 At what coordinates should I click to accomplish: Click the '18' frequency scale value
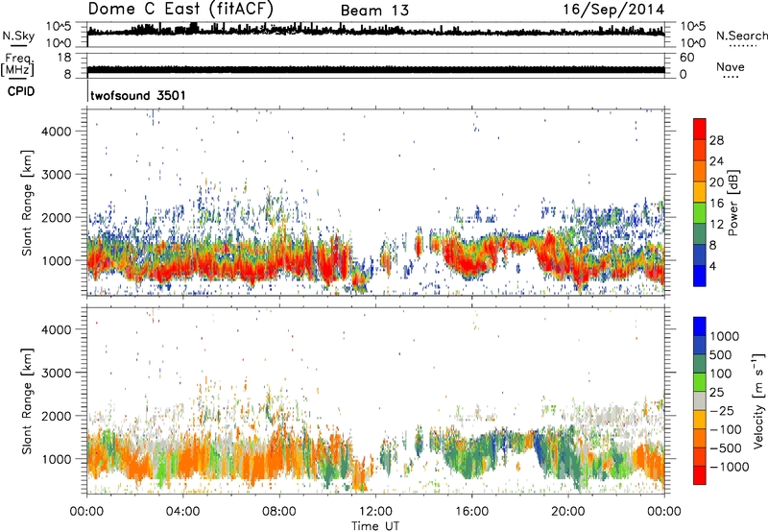(x=64, y=58)
